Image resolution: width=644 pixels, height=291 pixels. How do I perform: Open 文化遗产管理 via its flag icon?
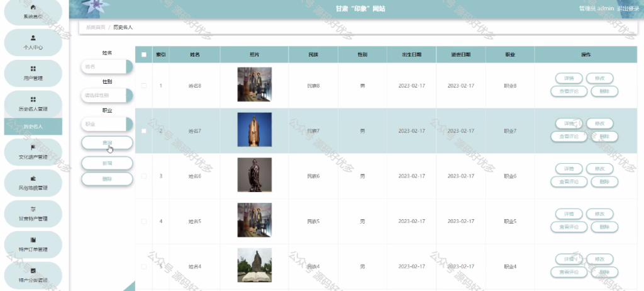pyautogui.click(x=33, y=147)
